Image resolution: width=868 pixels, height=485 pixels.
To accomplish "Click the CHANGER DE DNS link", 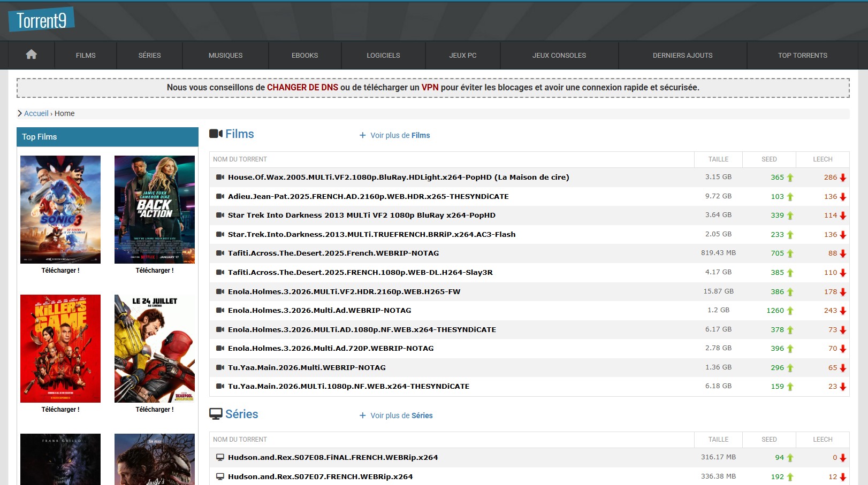I will 302,87.
